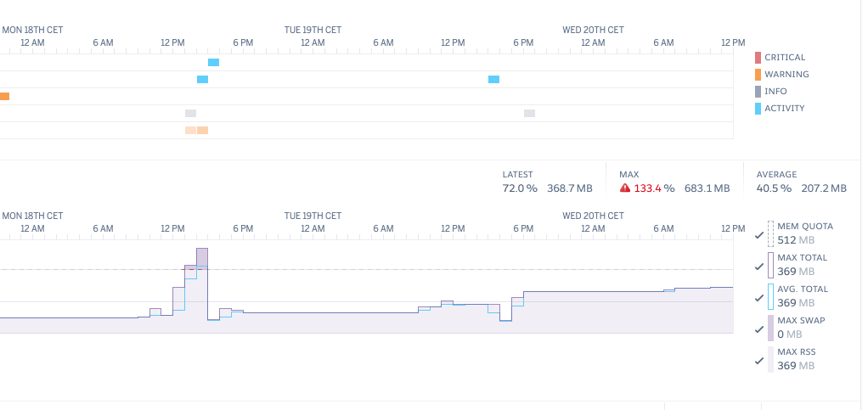Viewport: 868px width, 410px height.
Task: Click the 207.2 MB average value
Action: (x=824, y=188)
